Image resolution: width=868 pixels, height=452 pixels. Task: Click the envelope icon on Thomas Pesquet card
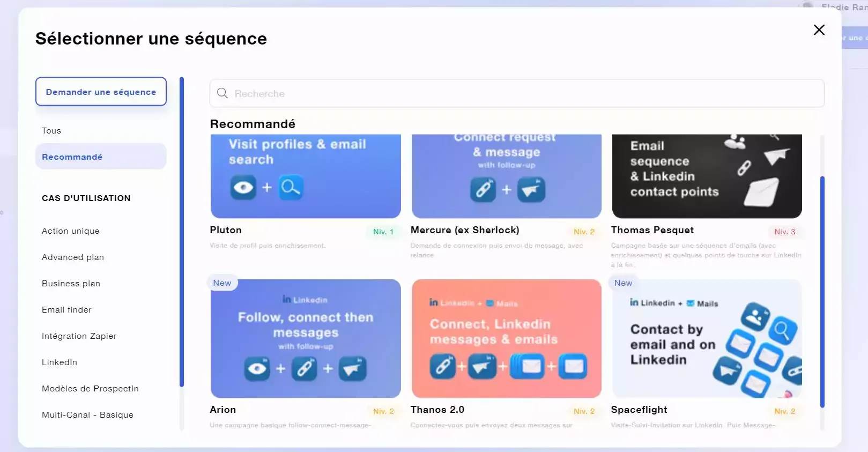[761, 192]
